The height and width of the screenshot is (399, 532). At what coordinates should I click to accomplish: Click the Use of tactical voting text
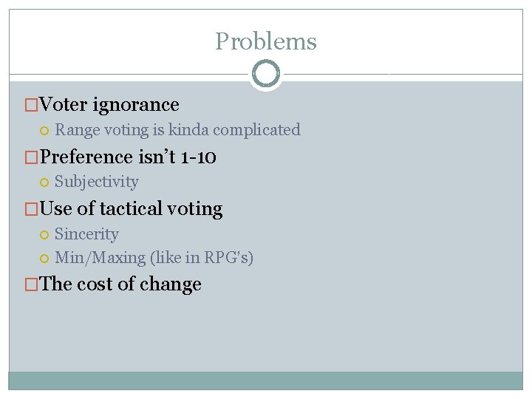pyautogui.click(x=131, y=209)
